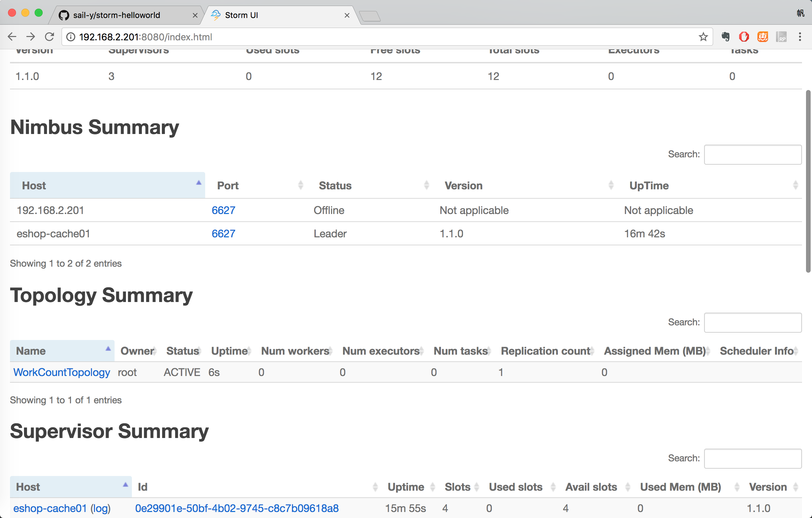Sort topologies by Num tasks

[x=461, y=351]
